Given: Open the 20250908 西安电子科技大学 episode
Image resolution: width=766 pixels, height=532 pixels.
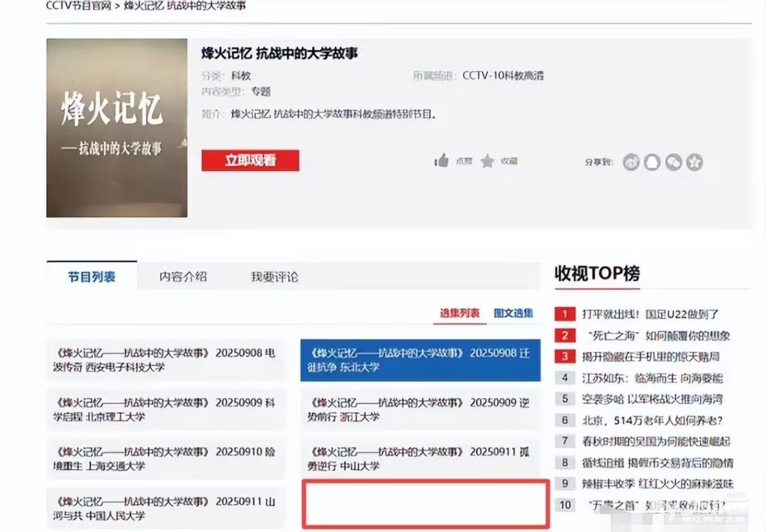Looking at the screenshot, I should [x=165, y=360].
